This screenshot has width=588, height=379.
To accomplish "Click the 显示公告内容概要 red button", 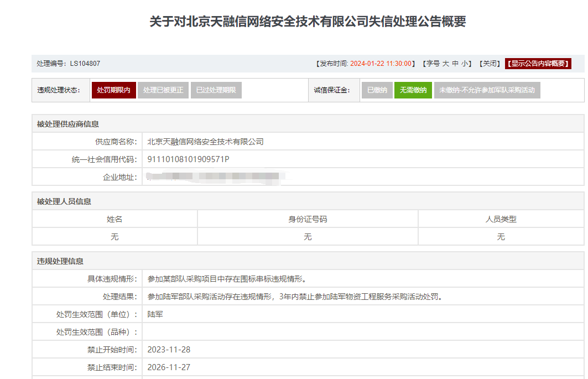I will point(538,64).
